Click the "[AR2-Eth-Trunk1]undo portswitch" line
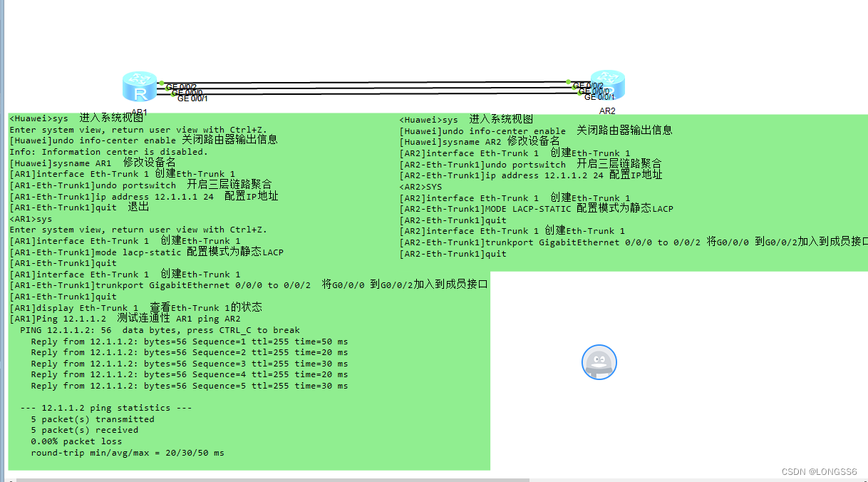 coord(530,164)
